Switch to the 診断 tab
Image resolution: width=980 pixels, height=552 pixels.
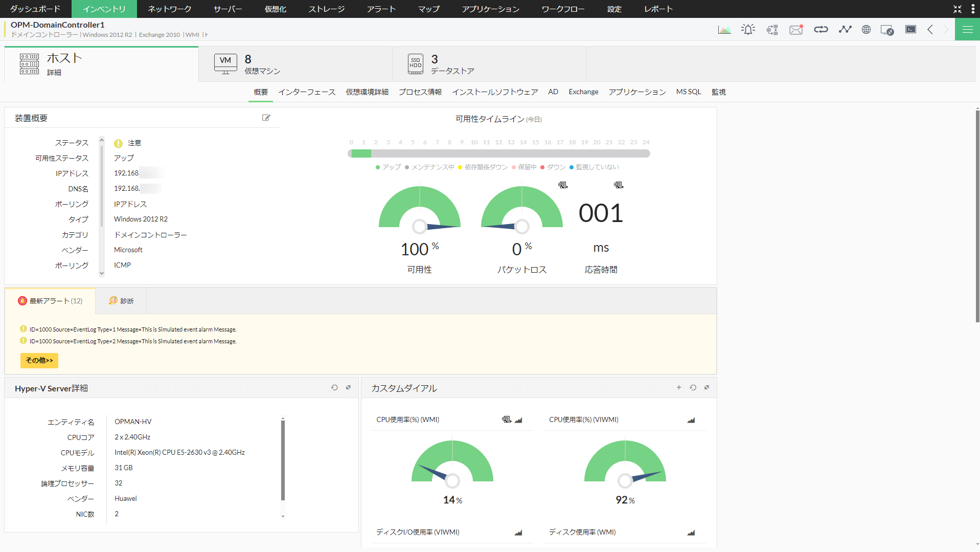tap(121, 301)
